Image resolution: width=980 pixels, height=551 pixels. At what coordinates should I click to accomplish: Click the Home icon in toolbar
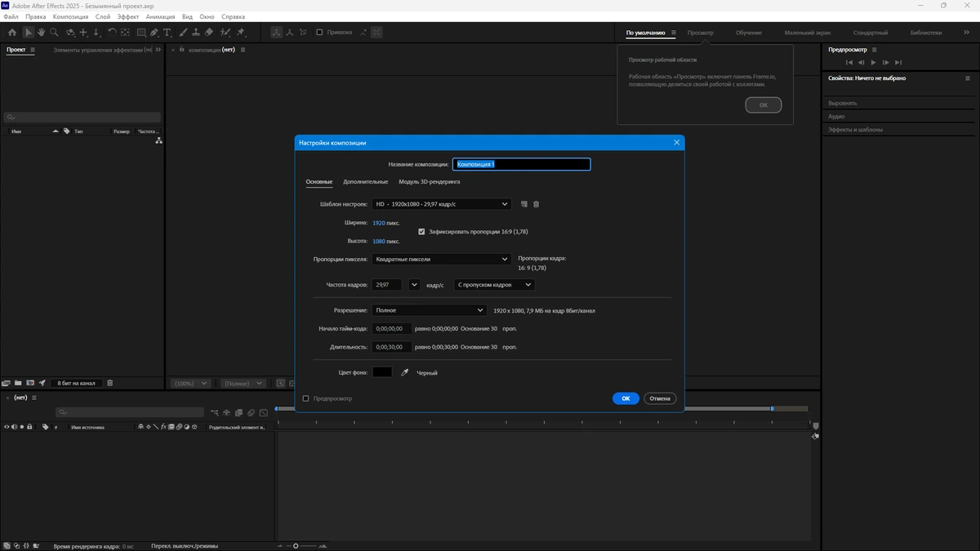click(11, 33)
